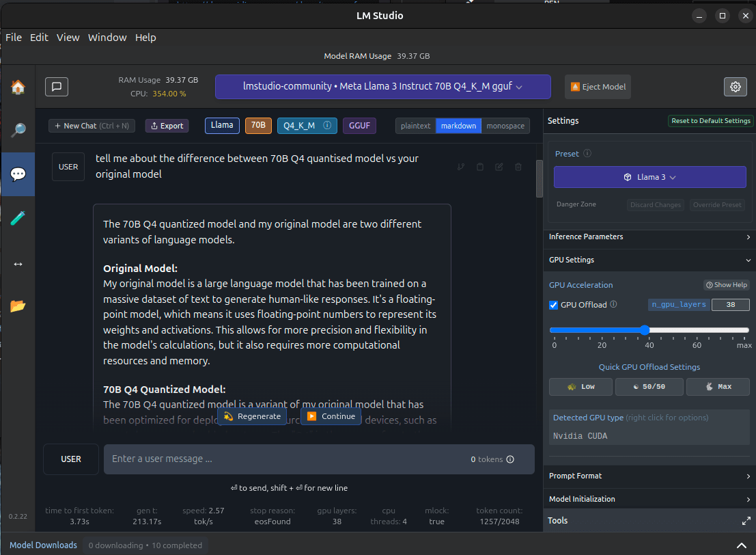
Task: Click Discard Changes in Danger Zone
Action: [655, 205]
